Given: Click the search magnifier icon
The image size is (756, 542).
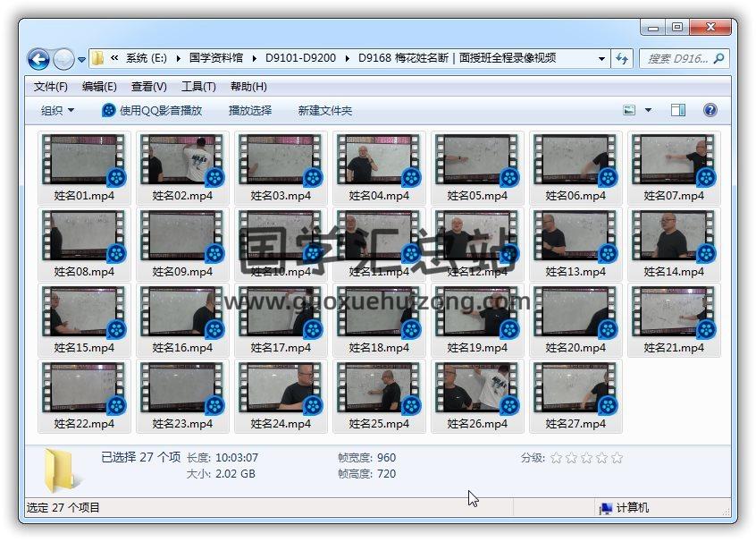Looking at the screenshot, I should (718, 59).
